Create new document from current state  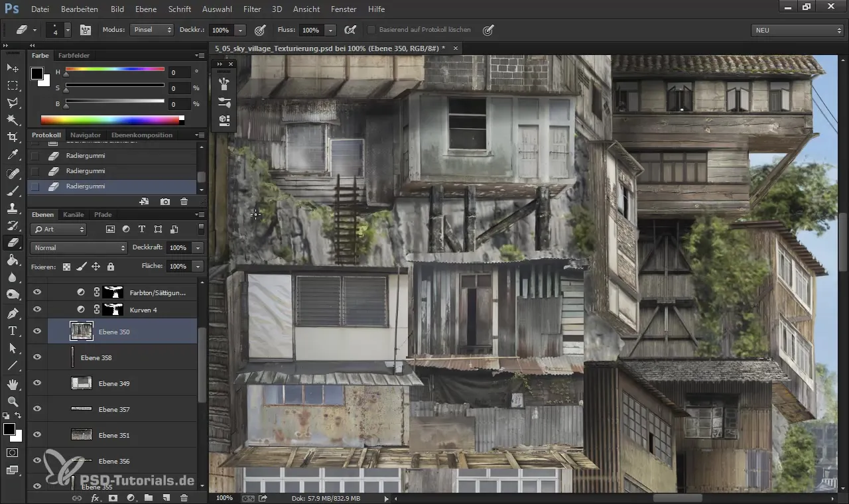click(144, 201)
